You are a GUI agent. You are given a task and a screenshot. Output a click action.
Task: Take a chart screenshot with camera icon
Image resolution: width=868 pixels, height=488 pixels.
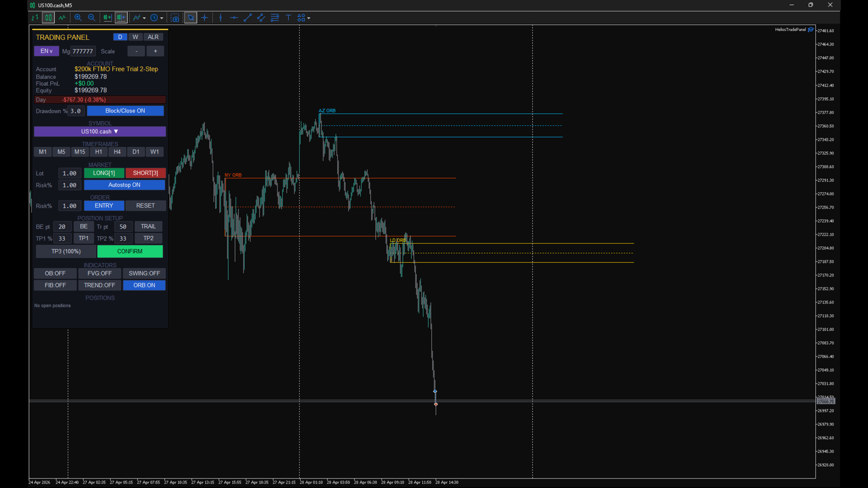point(175,18)
